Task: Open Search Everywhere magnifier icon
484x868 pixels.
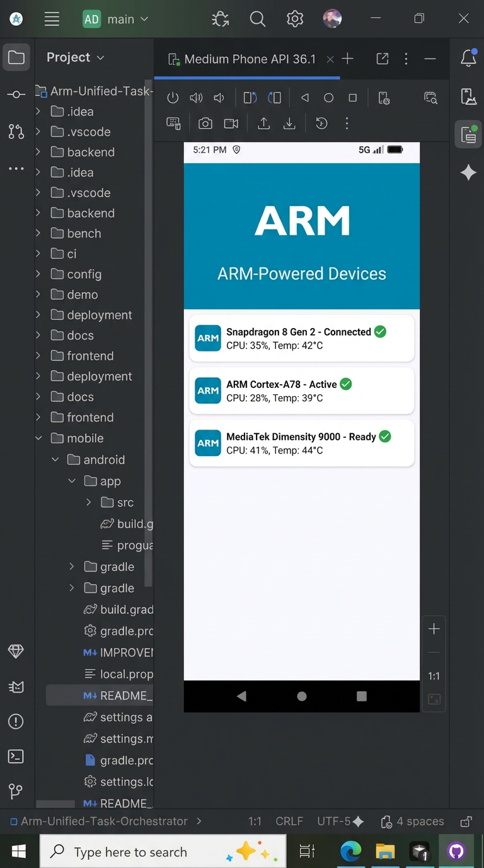Action: tap(257, 19)
